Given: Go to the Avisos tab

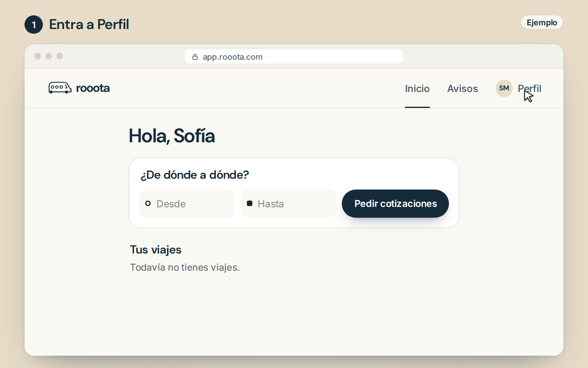Looking at the screenshot, I should [462, 88].
